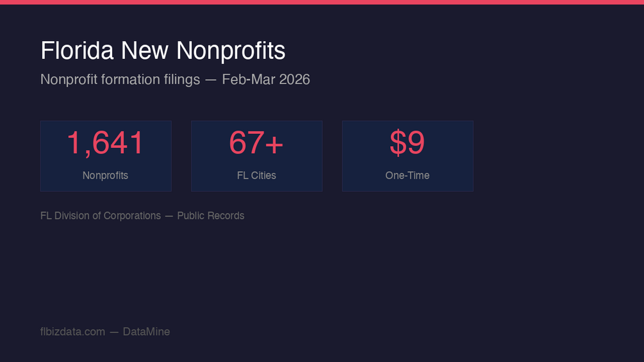Viewport: 644px width, 362px height.
Task: Click the FL Cities label
Action: [256, 176]
